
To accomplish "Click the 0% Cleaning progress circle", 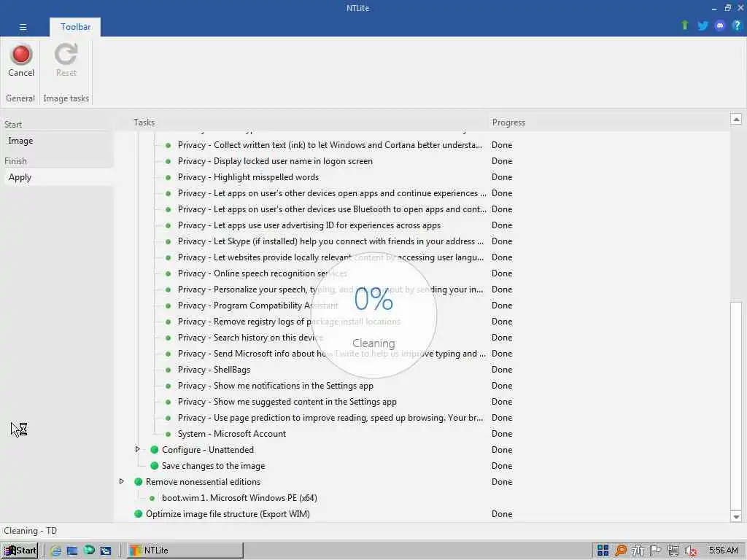I will [x=373, y=315].
